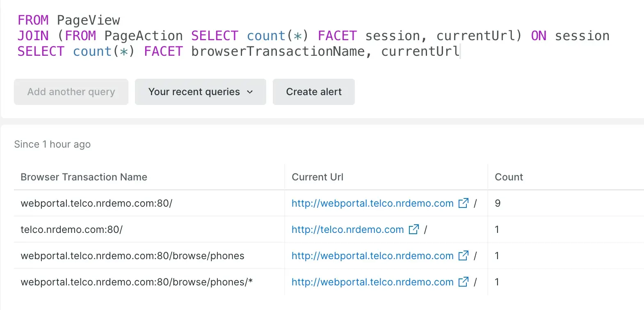Select the webportal.telco.nrdemo.com:80/ transaction cell

pos(96,203)
